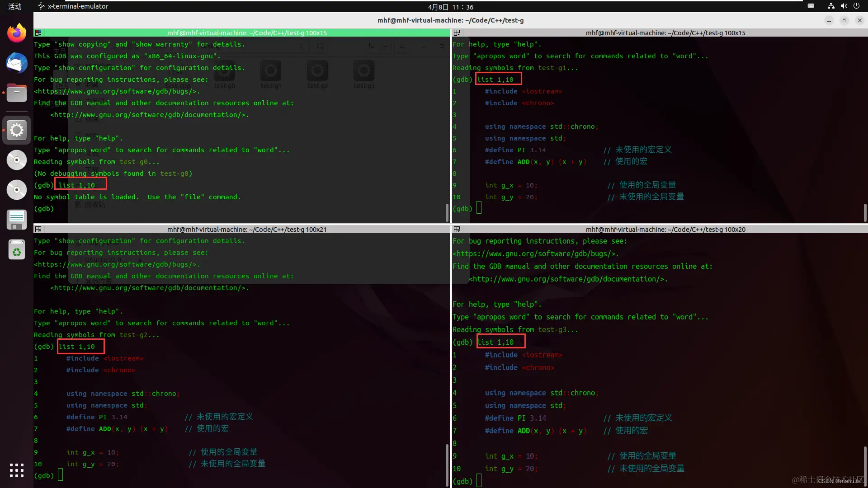Click the bottom-left pane scrollbar
The width and height of the screenshot is (868, 488).
pyautogui.click(x=447, y=466)
